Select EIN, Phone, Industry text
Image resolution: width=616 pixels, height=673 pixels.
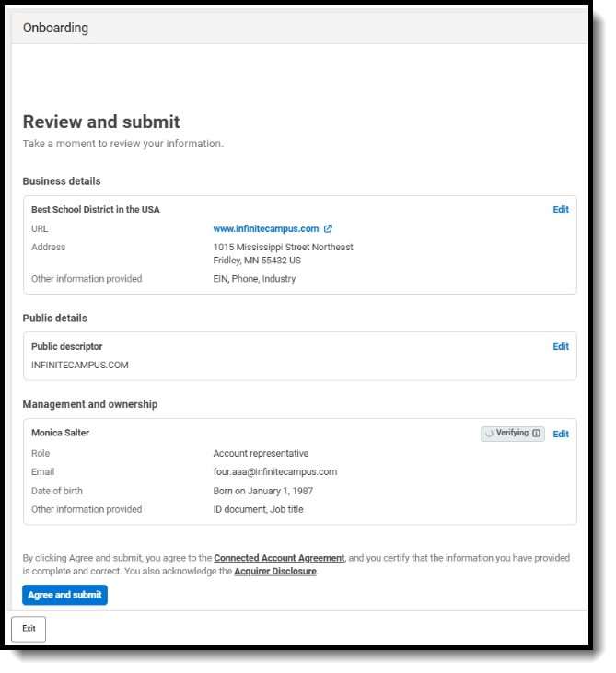(x=254, y=279)
